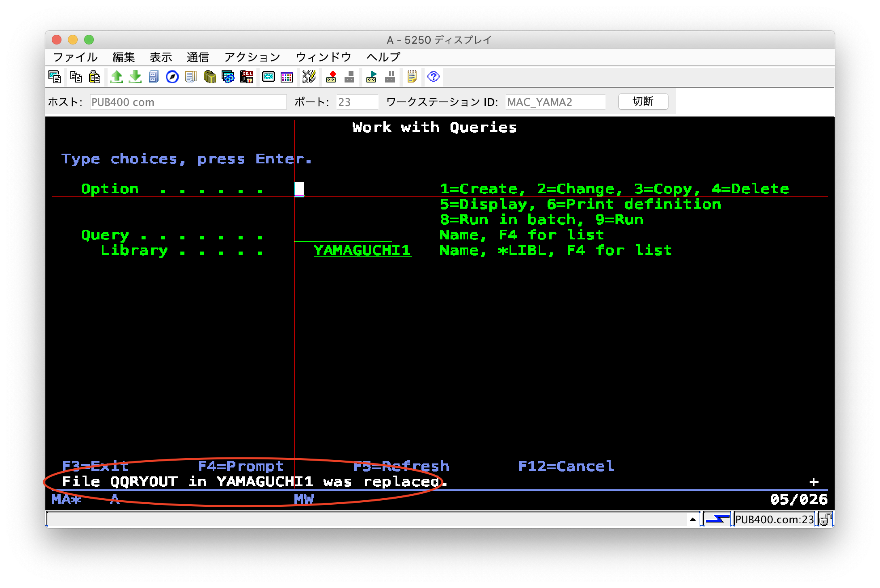880x588 pixels.
Task: Click the play macro green flag icon
Action: (x=371, y=77)
